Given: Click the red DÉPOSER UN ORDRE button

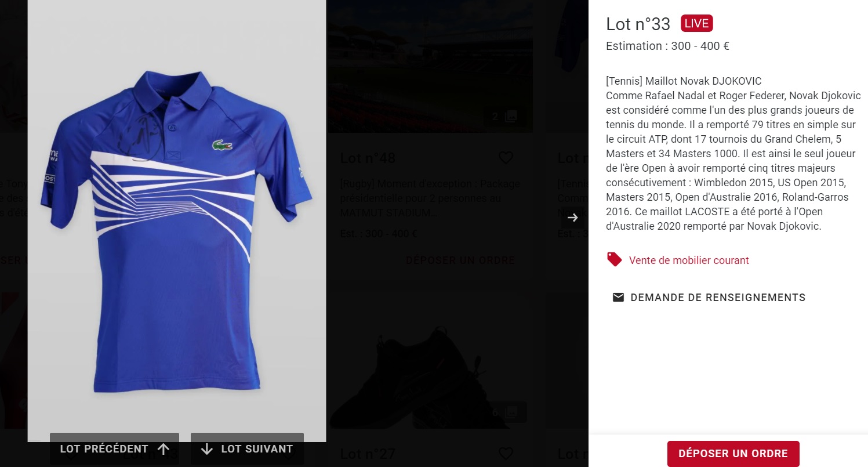Looking at the screenshot, I should [x=733, y=454].
